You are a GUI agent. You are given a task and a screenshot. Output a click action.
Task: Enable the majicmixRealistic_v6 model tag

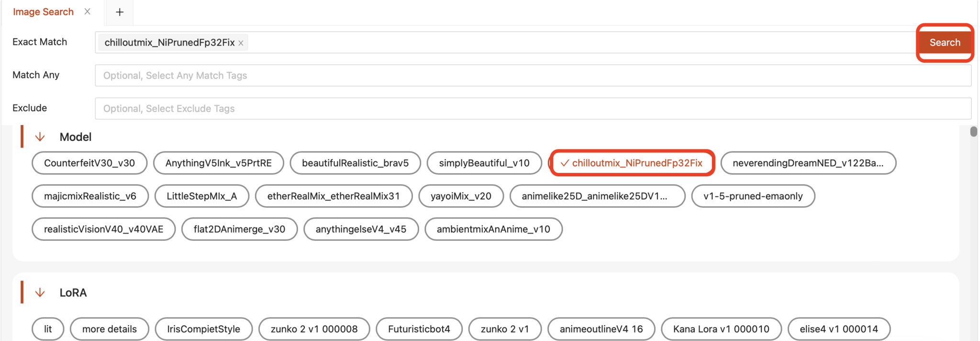90,196
